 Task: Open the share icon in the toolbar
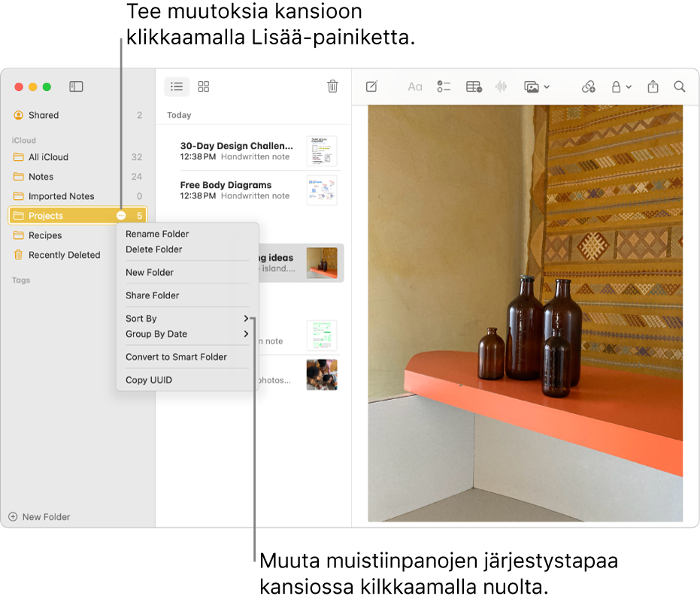[653, 87]
